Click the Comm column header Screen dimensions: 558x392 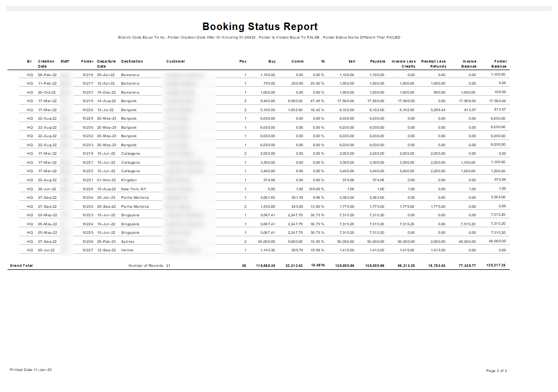tap(298, 62)
